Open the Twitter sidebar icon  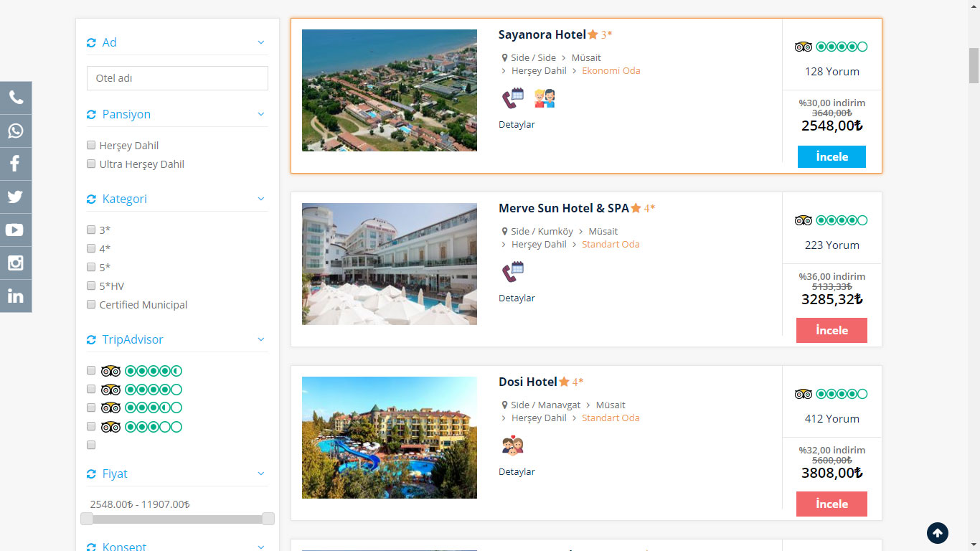pos(16,197)
